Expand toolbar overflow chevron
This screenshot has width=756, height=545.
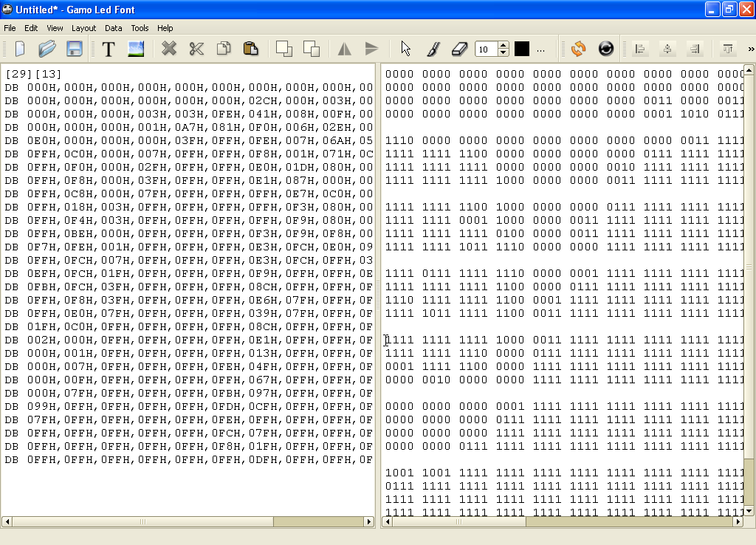(751, 49)
